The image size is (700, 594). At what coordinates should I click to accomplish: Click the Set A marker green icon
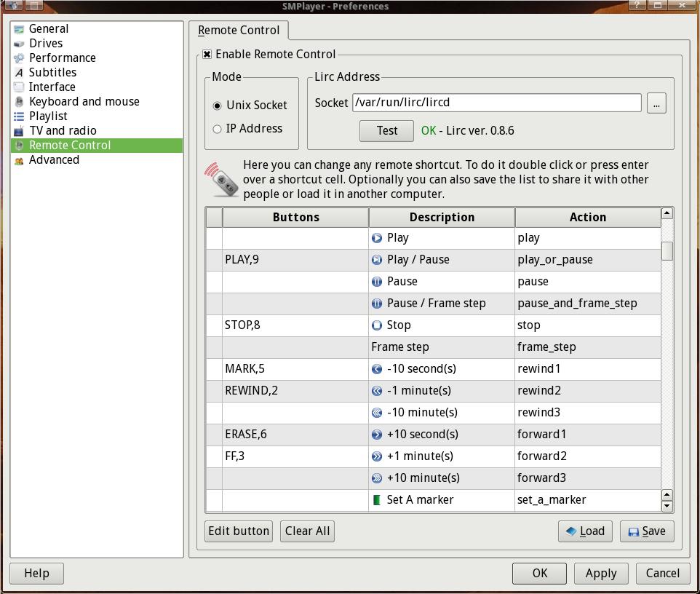coord(377,500)
